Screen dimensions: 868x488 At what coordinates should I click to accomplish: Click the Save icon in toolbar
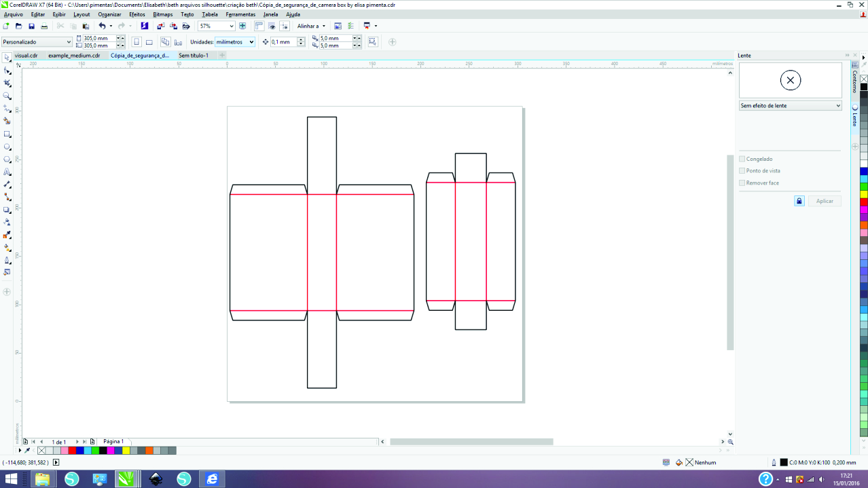pos(31,26)
